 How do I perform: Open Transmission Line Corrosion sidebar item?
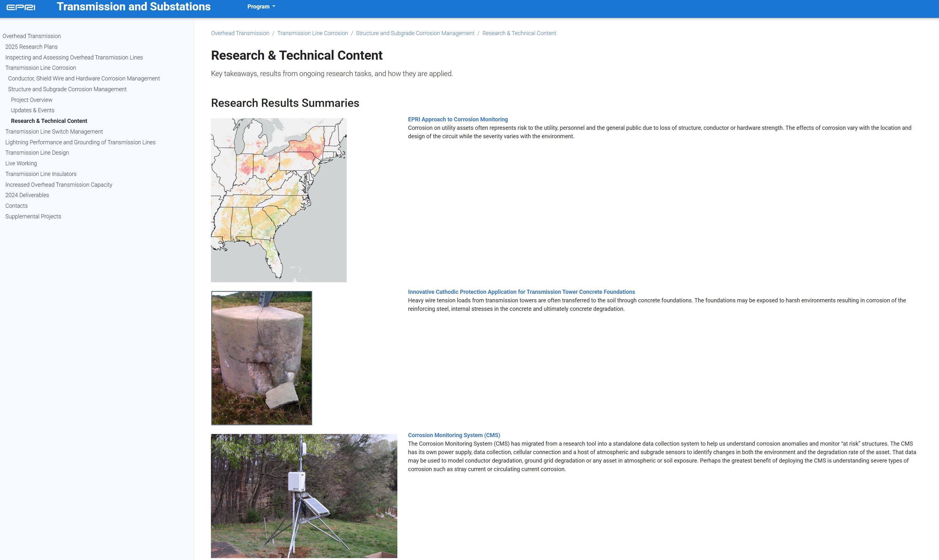click(41, 68)
